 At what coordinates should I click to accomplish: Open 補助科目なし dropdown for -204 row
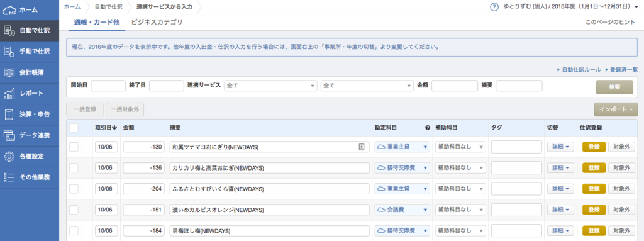tap(460, 188)
